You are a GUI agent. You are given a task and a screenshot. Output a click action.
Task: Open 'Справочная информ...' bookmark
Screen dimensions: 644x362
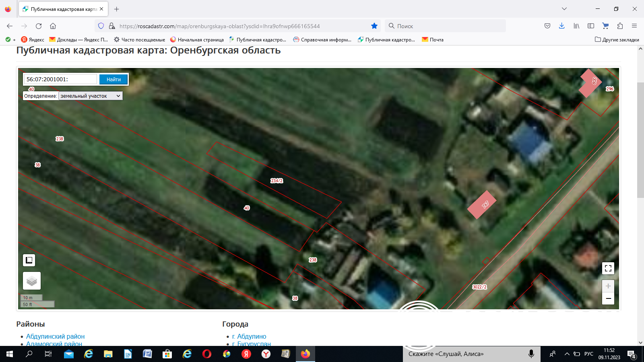pos(322,40)
